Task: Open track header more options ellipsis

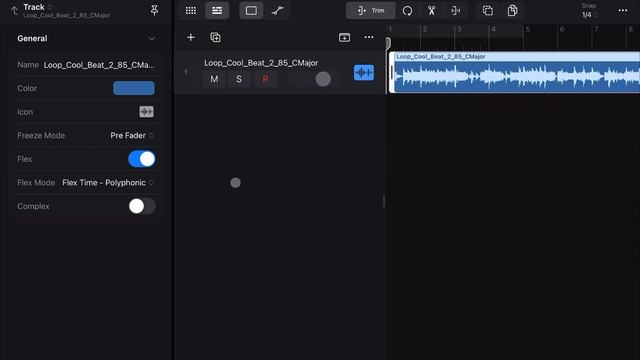Action: pyautogui.click(x=369, y=38)
